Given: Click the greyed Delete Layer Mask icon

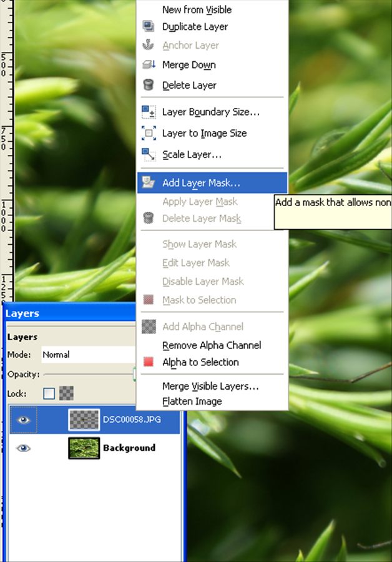Looking at the screenshot, I should click(149, 218).
